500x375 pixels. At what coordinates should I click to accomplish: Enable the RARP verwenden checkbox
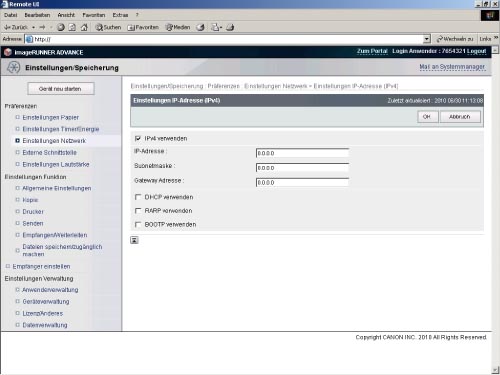coord(138,211)
